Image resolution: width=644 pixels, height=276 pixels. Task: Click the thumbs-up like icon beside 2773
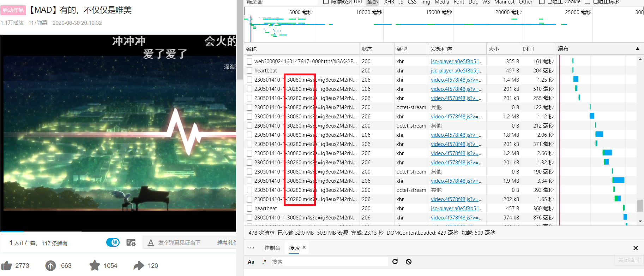tap(6, 265)
